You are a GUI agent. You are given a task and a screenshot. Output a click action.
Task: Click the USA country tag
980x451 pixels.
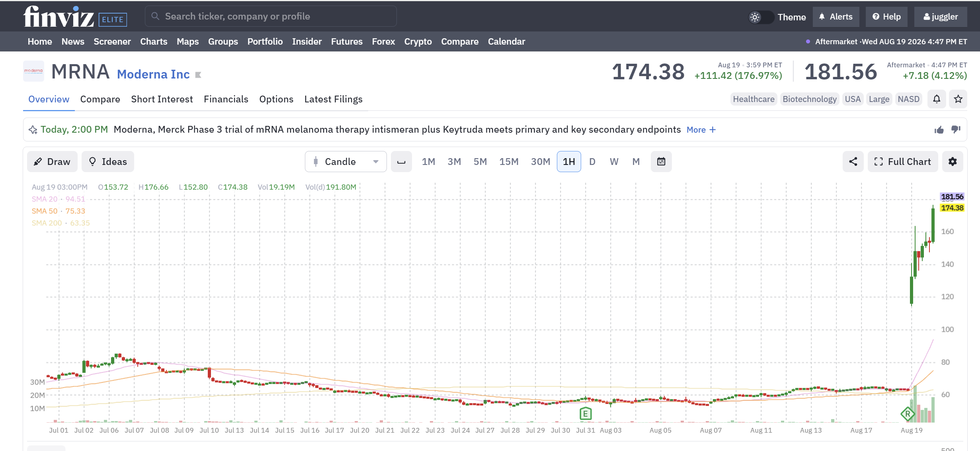853,99
